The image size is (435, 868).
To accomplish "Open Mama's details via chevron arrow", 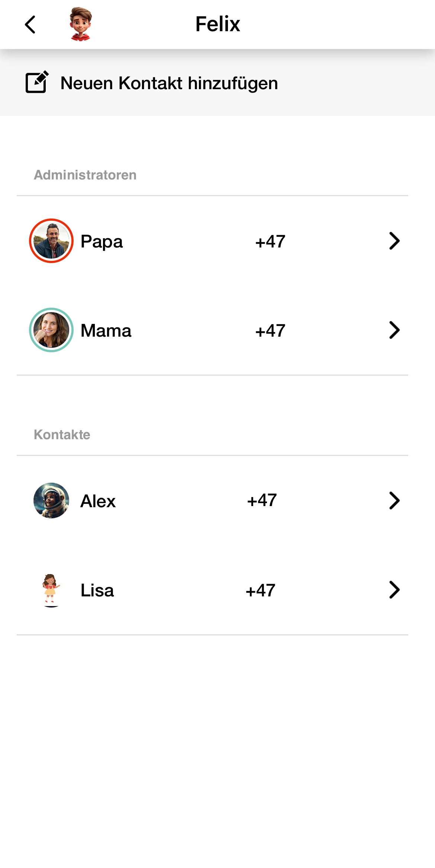I will click(x=394, y=330).
